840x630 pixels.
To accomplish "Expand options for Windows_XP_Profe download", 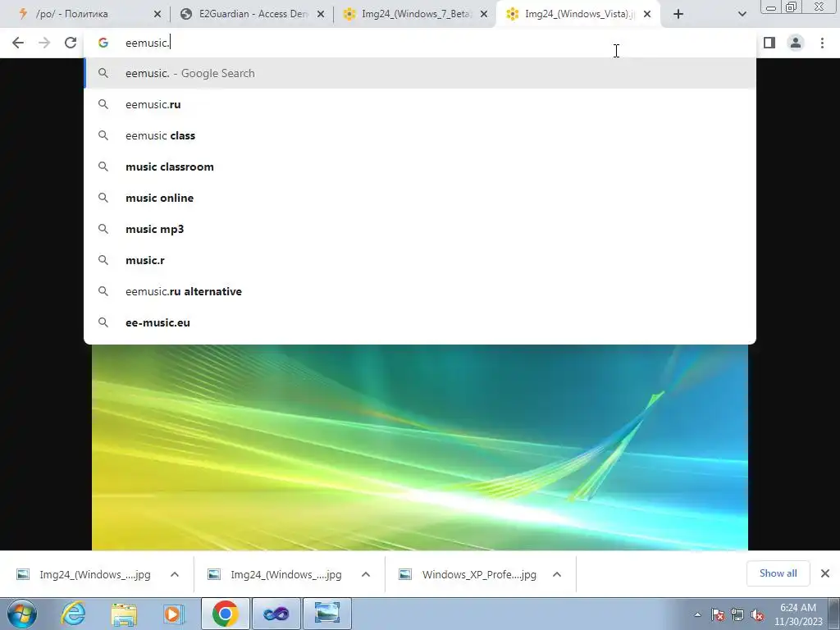I will pyautogui.click(x=557, y=574).
